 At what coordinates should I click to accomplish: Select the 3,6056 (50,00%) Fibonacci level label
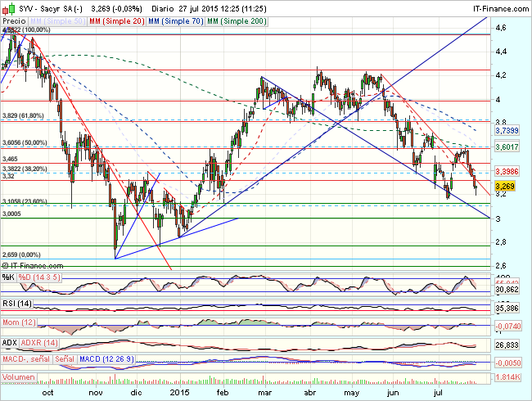[23, 142]
